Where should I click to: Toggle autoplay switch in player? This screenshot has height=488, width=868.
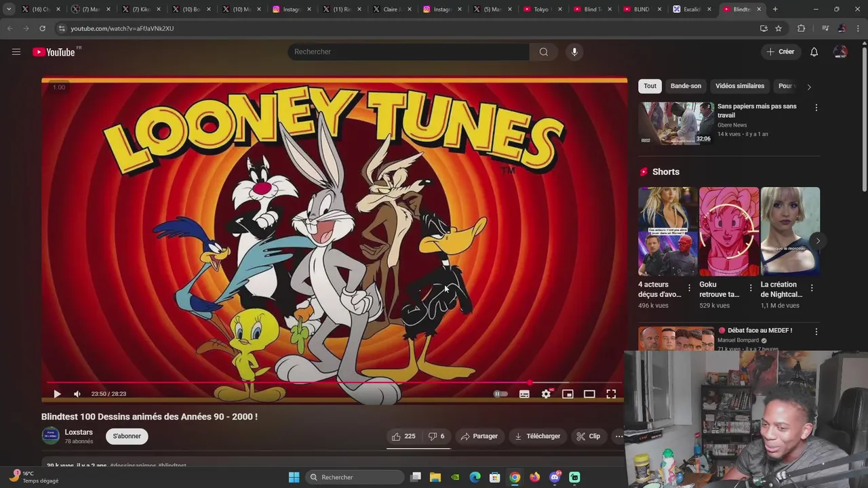point(500,394)
